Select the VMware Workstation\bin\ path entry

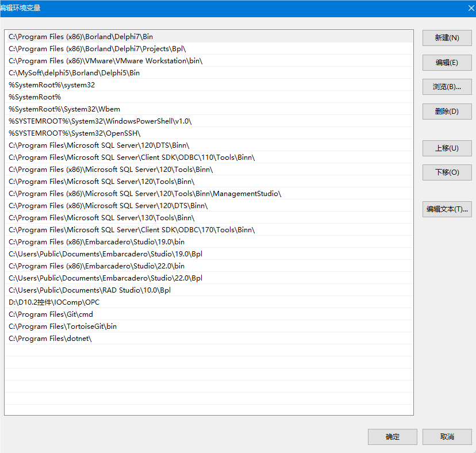pyautogui.click(x=209, y=61)
